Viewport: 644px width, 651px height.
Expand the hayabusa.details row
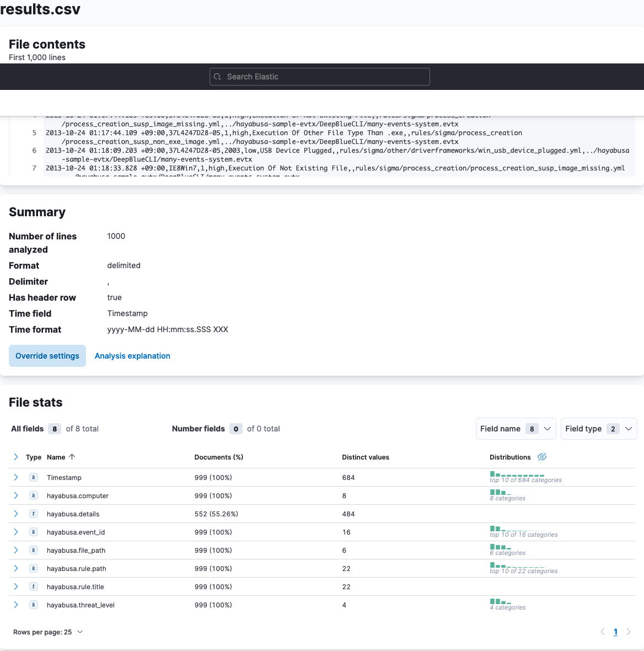(x=16, y=514)
